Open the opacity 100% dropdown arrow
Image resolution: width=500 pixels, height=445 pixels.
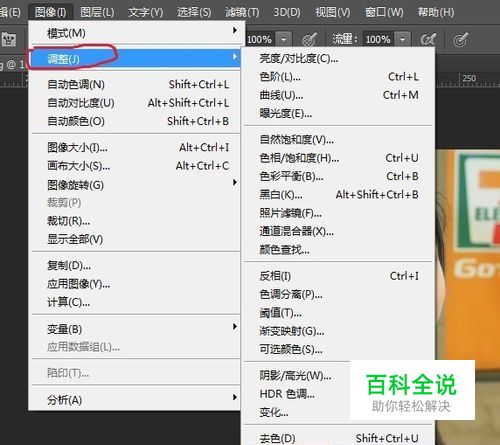point(284,39)
